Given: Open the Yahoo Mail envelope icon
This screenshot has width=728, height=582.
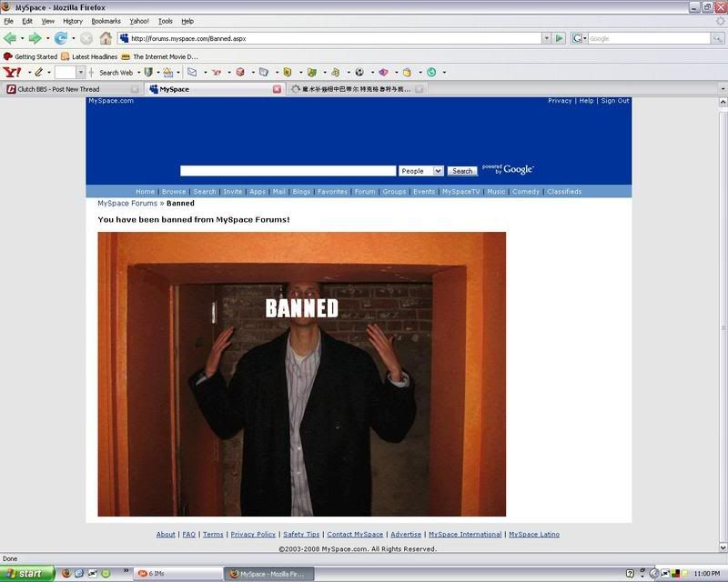Looking at the screenshot, I should pyautogui.click(x=192, y=72).
